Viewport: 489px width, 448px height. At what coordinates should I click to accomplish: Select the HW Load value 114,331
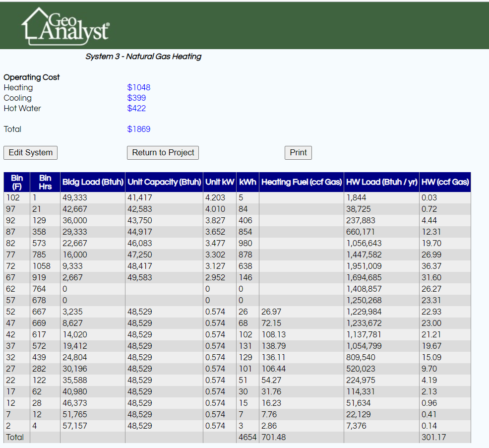(361, 391)
